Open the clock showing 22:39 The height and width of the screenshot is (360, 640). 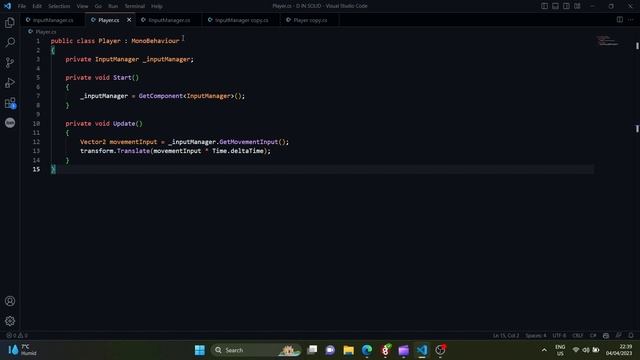[x=619, y=350]
